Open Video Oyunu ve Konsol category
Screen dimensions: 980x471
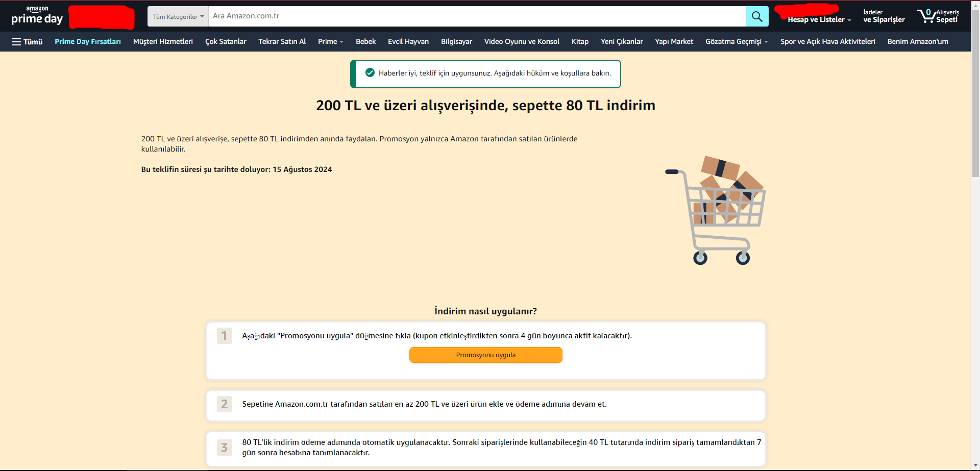click(522, 42)
